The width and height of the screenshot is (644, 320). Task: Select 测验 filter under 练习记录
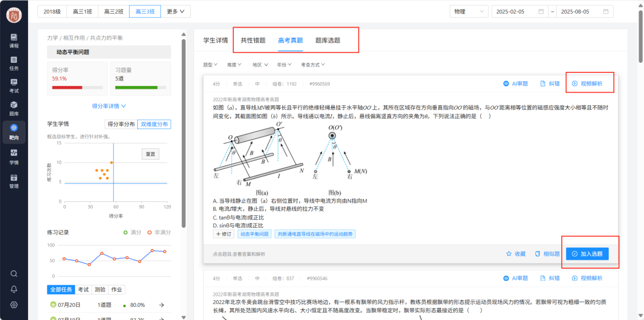coord(100,290)
